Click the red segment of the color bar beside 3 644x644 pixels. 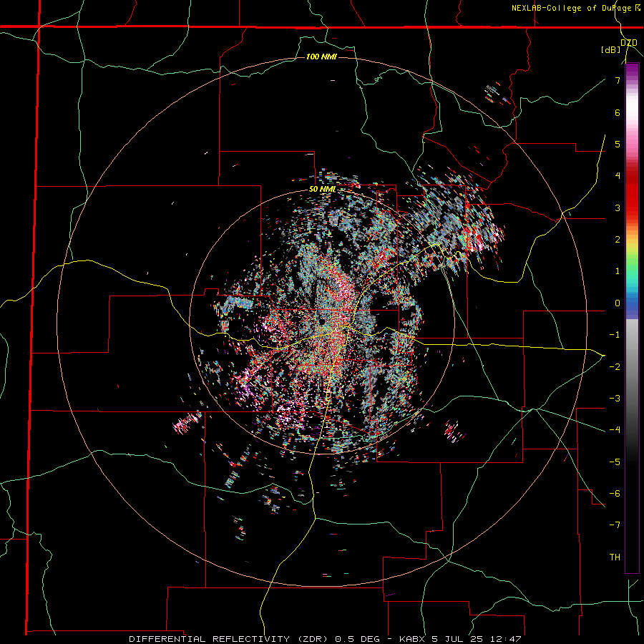632,208
